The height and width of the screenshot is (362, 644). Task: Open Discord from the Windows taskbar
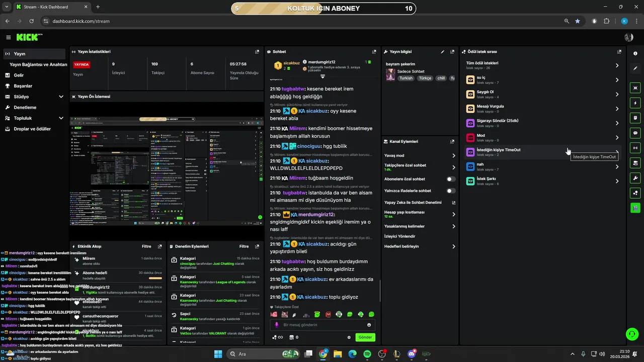[412, 354]
